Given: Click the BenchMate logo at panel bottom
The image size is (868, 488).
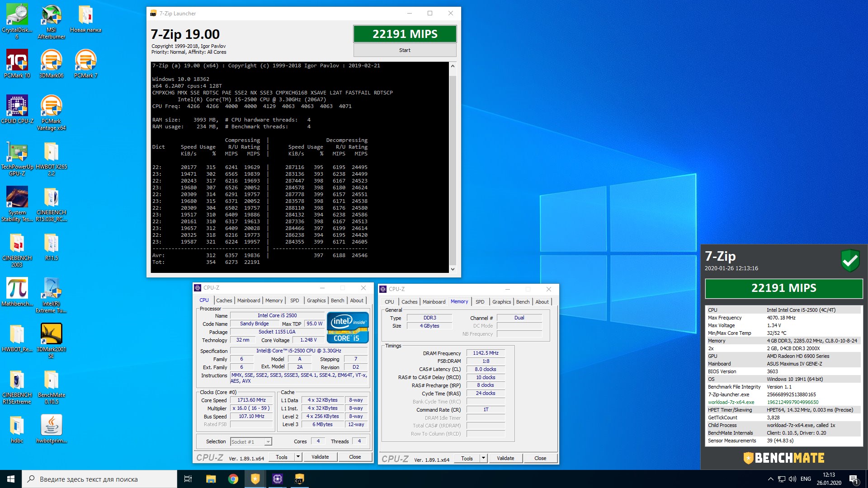Looking at the screenshot, I should (x=784, y=458).
